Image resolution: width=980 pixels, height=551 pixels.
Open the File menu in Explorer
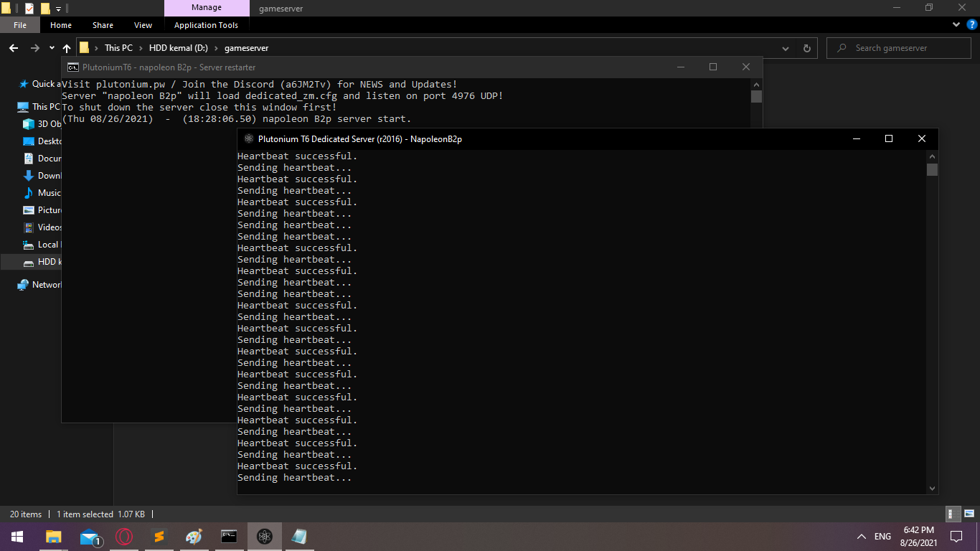pyautogui.click(x=20, y=25)
